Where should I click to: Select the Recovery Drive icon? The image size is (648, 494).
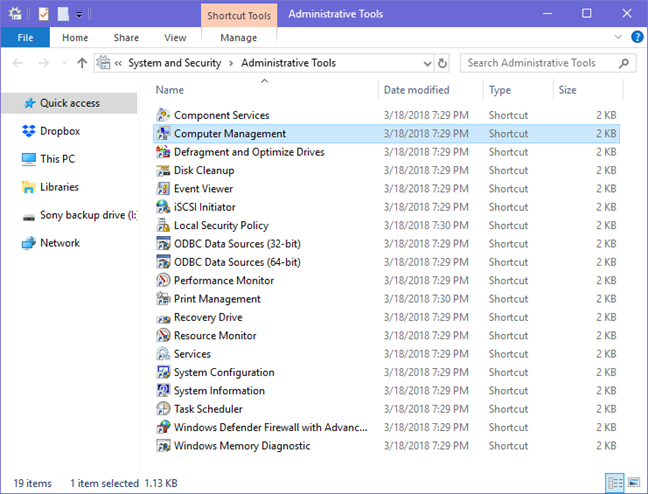point(163,318)
